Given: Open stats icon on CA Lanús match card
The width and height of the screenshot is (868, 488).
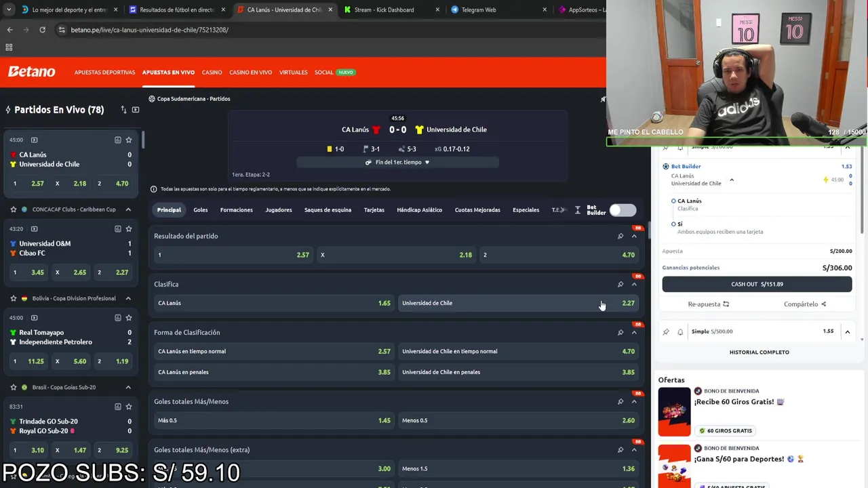Looking at the screenshot, I should [x=117, y=140].
